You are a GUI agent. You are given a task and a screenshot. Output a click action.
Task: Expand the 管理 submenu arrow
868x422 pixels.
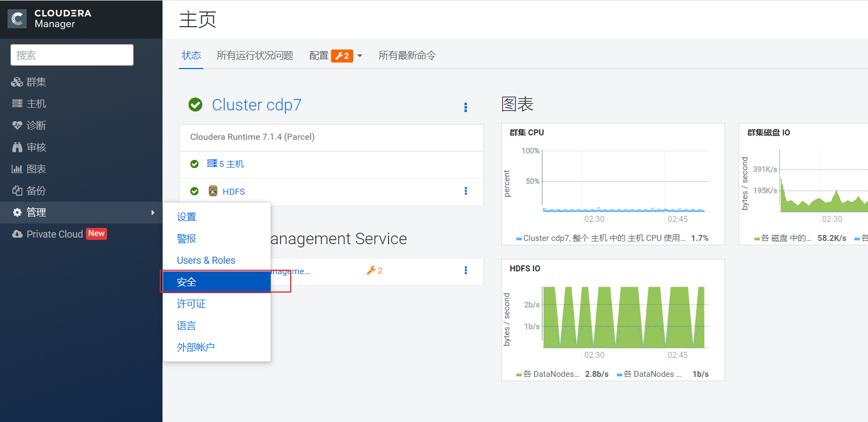pos(153,213)
